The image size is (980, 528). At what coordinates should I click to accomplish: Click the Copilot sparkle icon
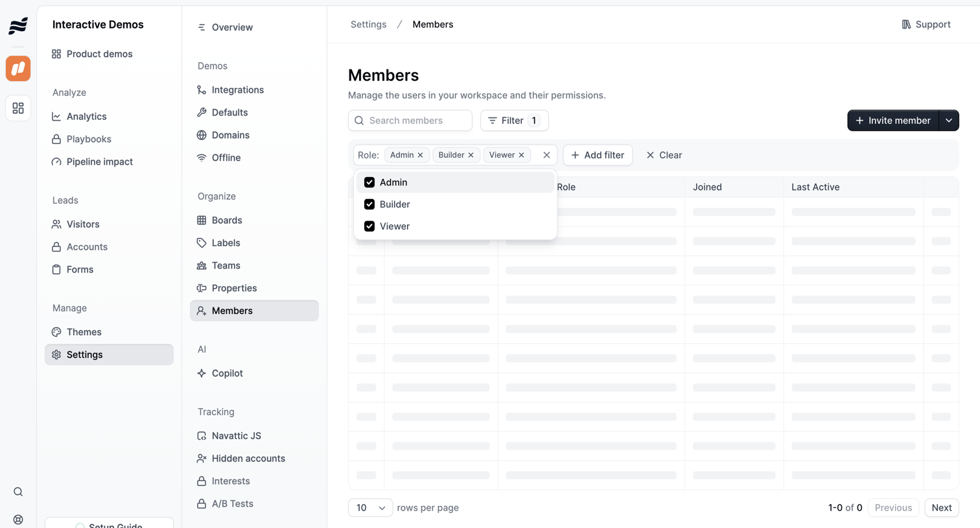coord(202,374)
